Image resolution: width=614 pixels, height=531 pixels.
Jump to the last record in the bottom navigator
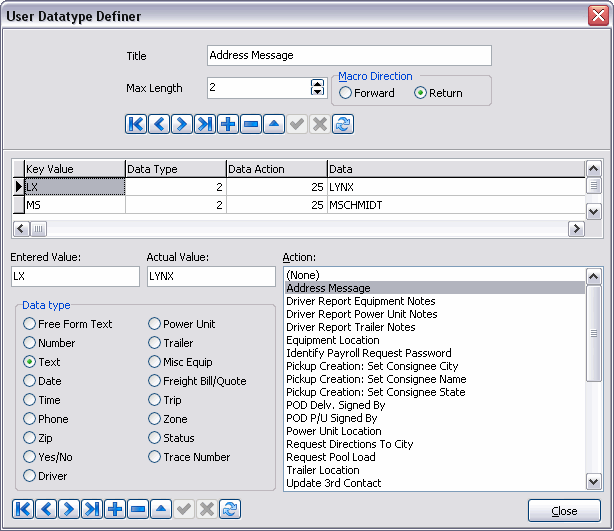tap(92, 509)
